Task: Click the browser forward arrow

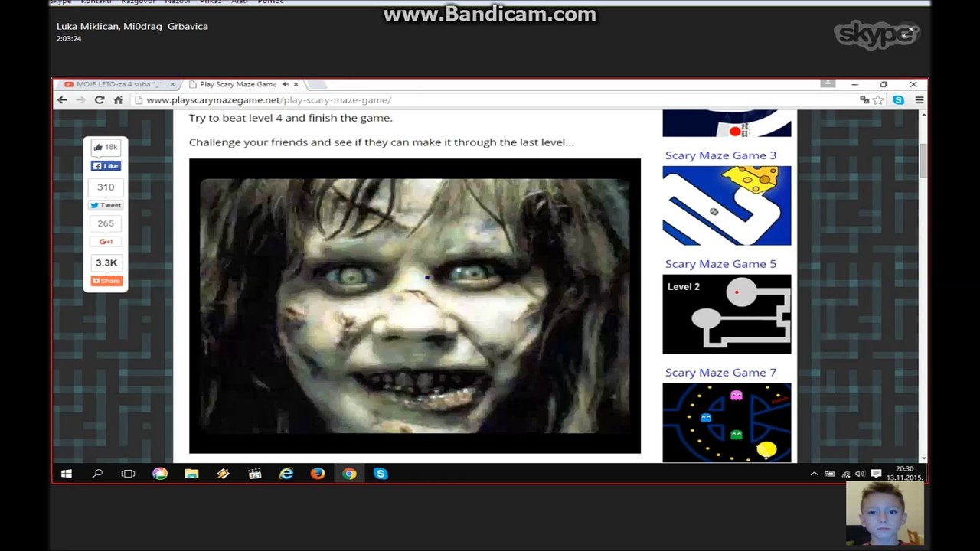Action: [x=81, y=100]
